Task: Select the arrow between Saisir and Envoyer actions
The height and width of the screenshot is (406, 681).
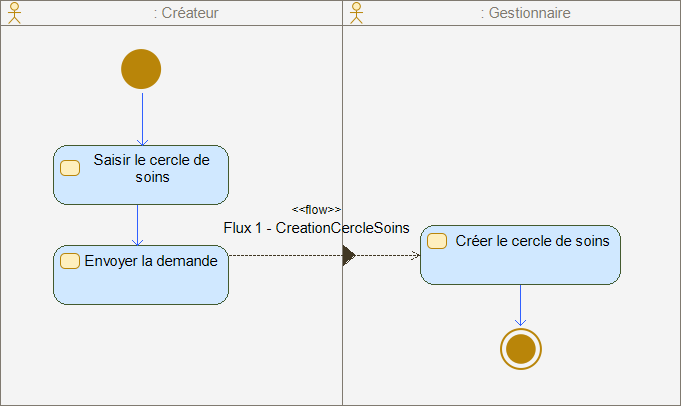Action: click(x=138, y=224)
